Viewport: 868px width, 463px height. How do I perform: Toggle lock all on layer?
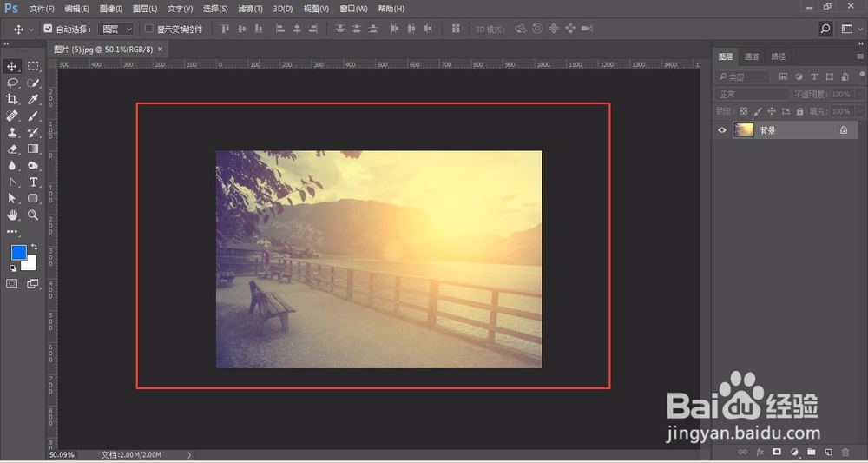(800, 111)
